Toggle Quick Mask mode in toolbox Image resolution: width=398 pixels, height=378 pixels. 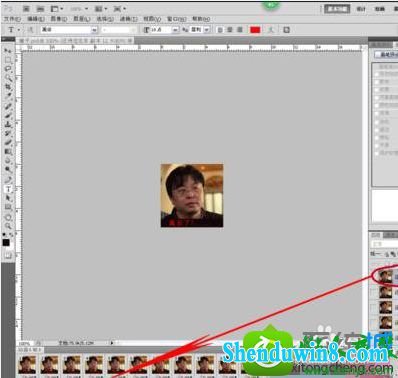point(8,256)
